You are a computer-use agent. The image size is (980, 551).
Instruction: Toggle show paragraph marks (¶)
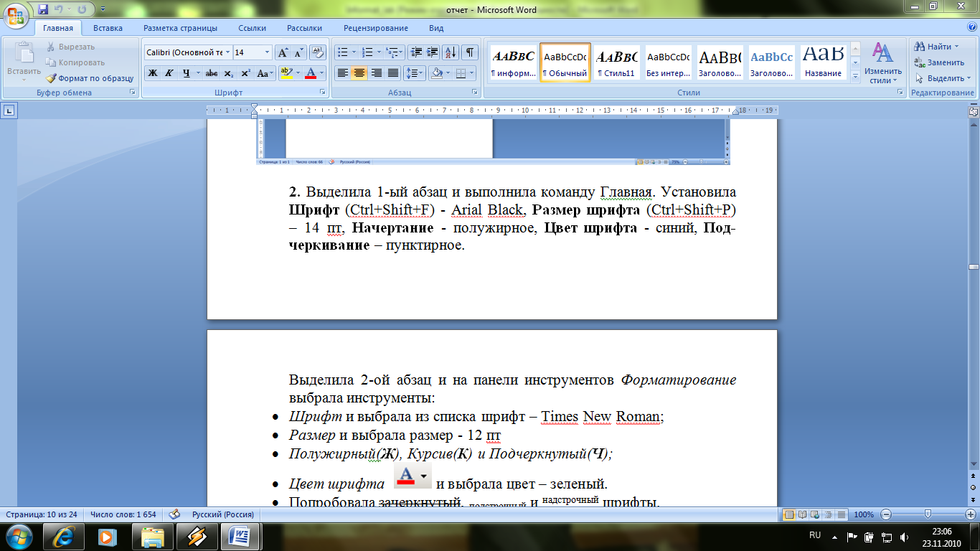(470, 52)
